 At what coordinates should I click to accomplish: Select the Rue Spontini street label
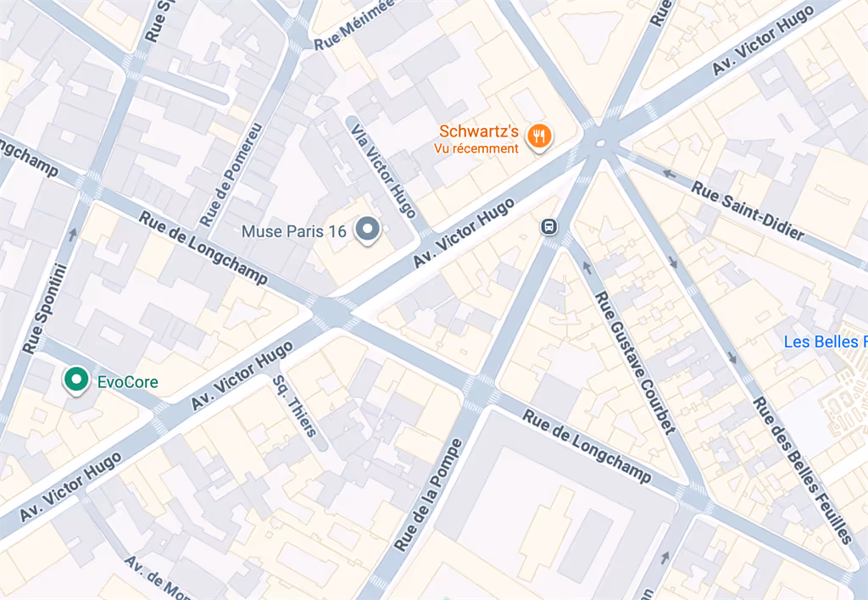pyautogui.click(x=44, y=308)
